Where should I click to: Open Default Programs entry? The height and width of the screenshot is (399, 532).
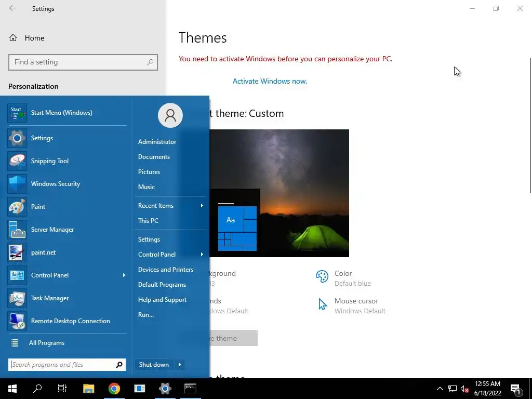tap(162, 285)
